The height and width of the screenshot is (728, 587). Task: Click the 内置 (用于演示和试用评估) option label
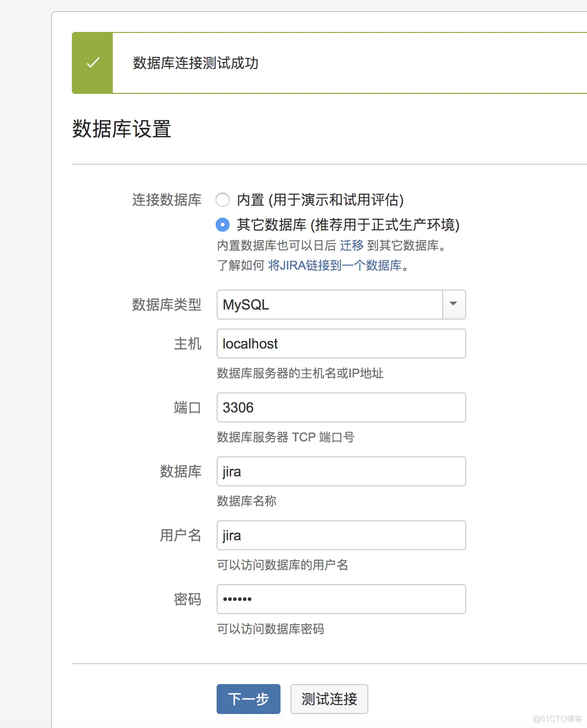pos(320,200)
